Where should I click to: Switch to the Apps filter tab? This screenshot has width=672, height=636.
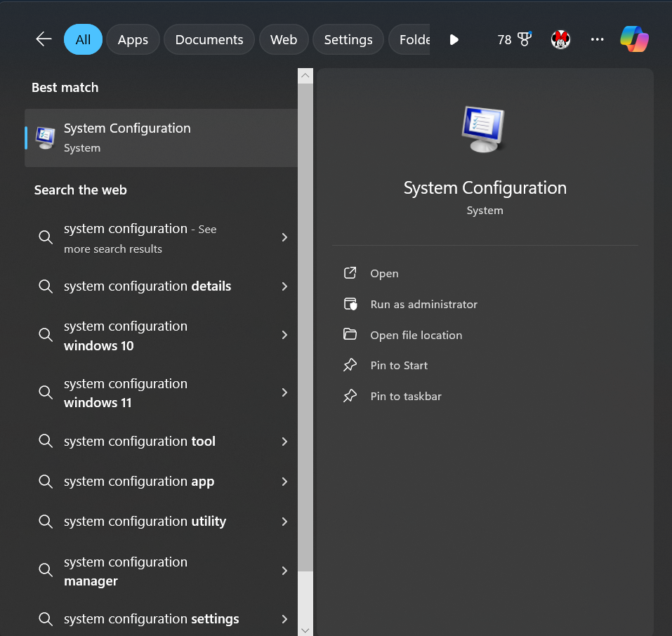tap(133, 39)
